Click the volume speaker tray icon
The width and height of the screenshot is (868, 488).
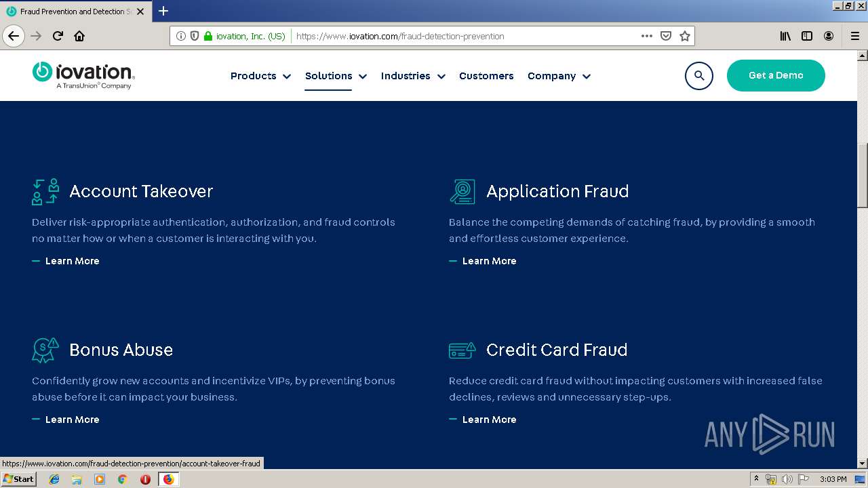787,479
